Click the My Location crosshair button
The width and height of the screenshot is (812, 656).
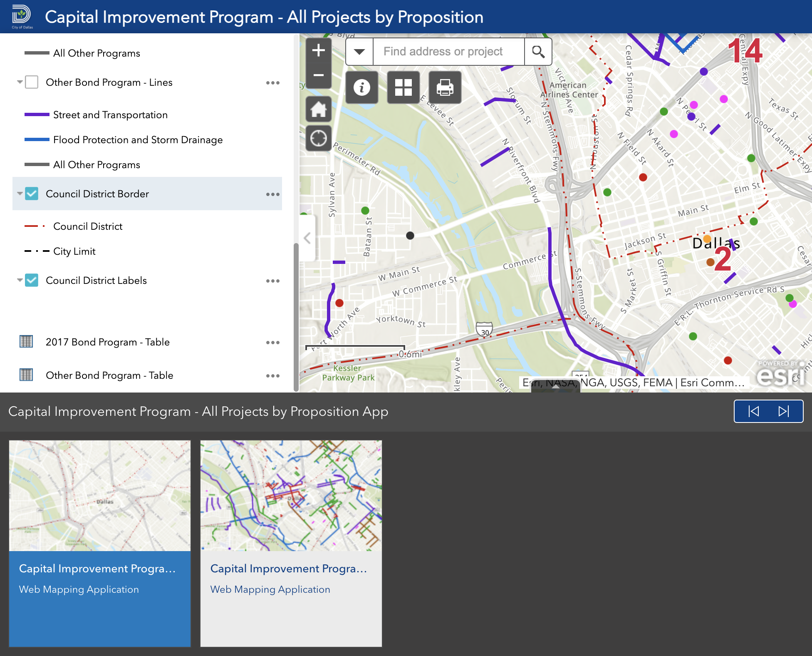[319, 138]
